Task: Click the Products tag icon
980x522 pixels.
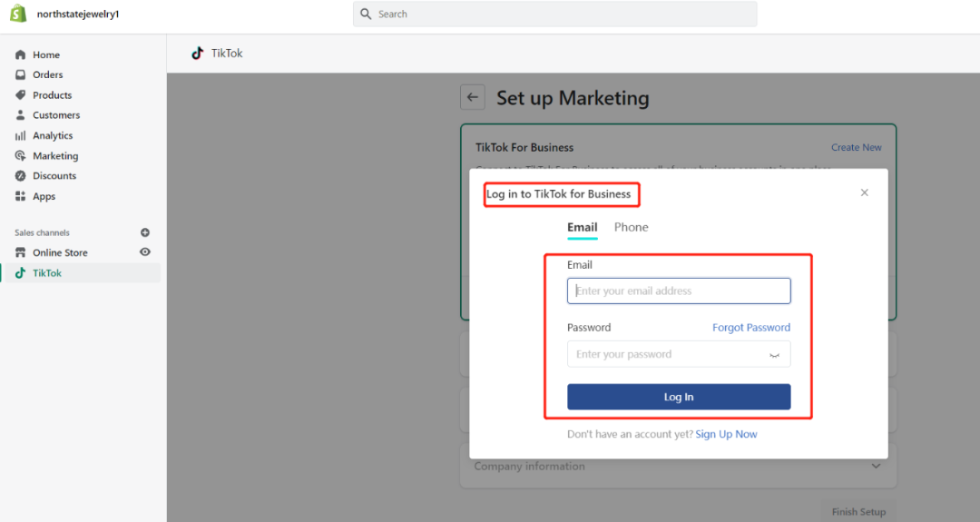Action: tap(21, 95)
